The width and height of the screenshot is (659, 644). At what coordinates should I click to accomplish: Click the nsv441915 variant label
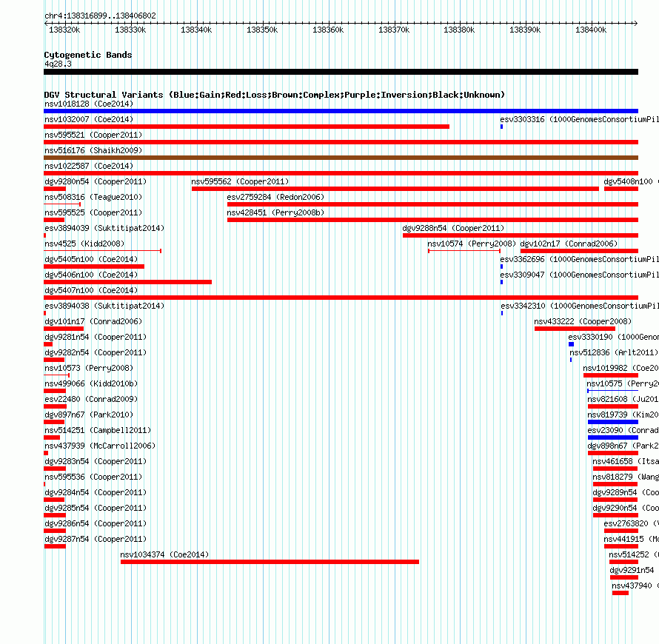632,539
